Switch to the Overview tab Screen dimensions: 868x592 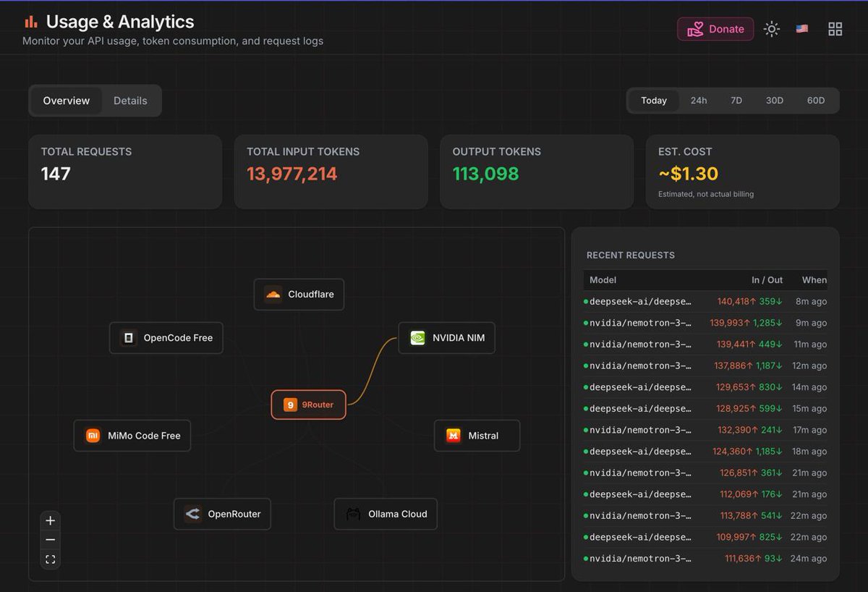point(67,101)
